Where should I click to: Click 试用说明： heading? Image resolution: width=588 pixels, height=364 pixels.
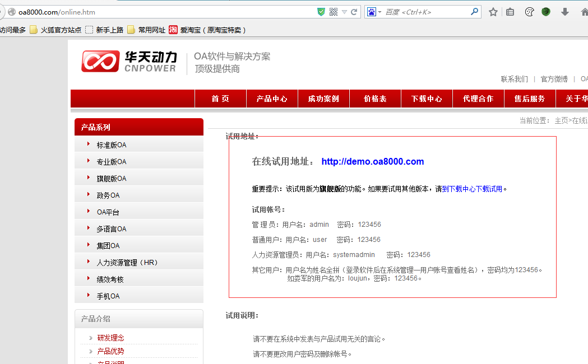coord(242,315)
